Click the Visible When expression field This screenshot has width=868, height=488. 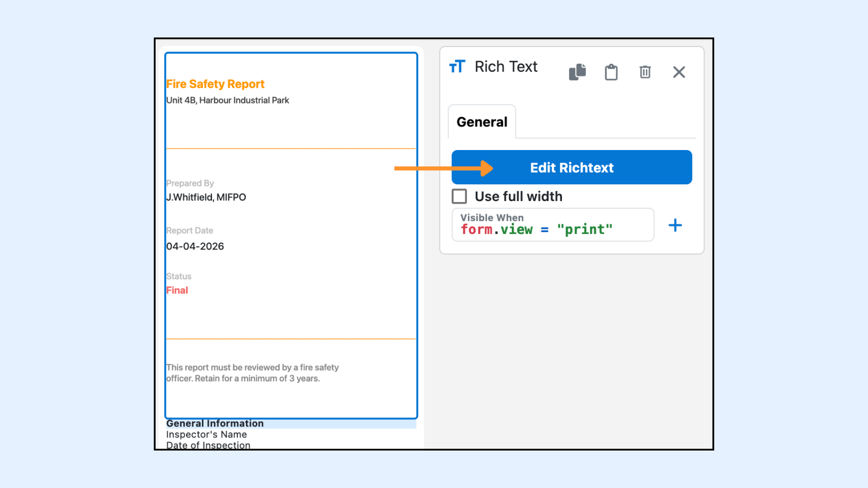[552, 225]
